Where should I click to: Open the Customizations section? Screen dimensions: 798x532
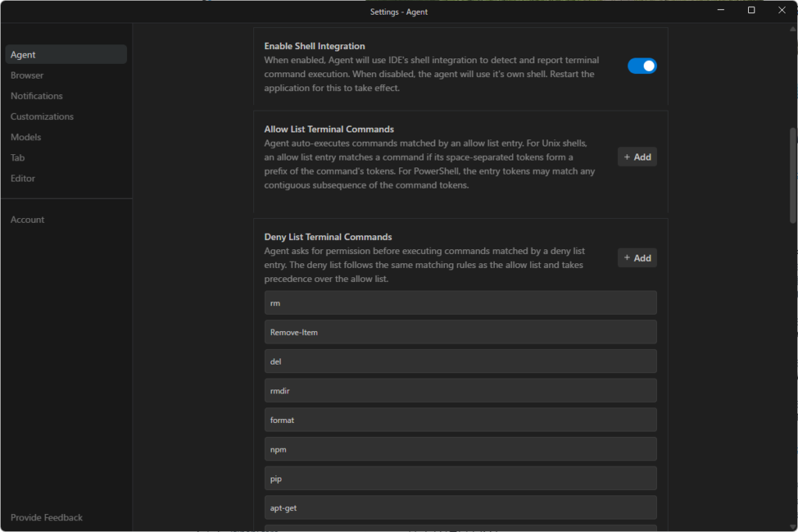pyautogui.click(x=42, y=117)
